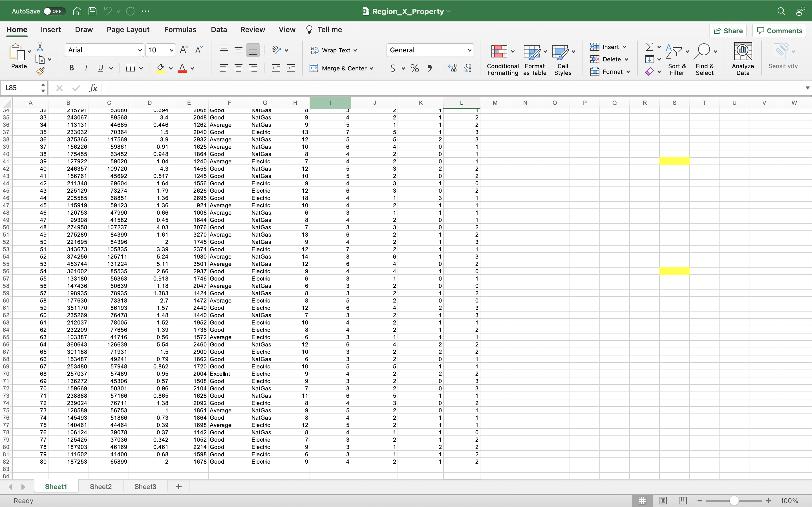Click the Format Painter brush icon
This screenshot has width=812, height=507.
coord(40,71)
